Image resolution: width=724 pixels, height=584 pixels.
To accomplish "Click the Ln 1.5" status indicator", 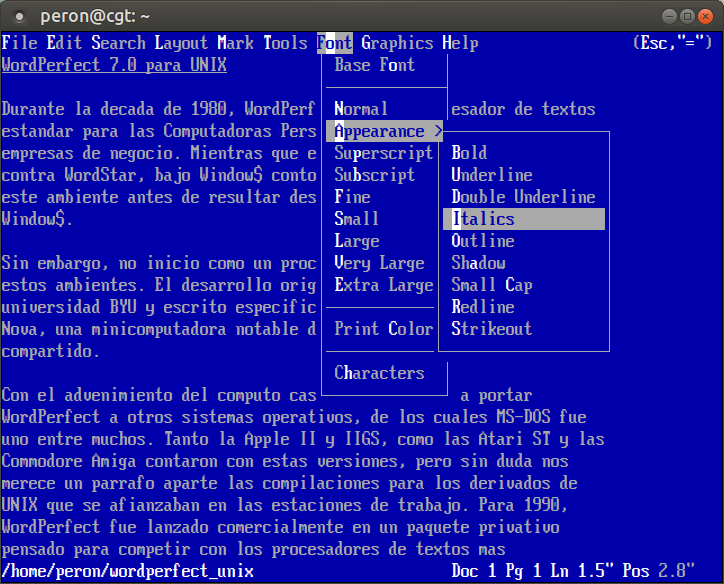I will (x=582, y=572).
